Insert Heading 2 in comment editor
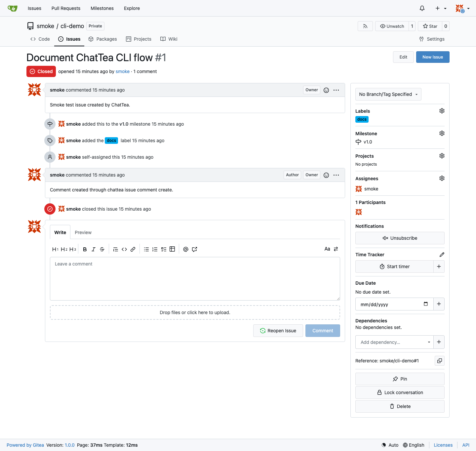 (x=64, y=249)
